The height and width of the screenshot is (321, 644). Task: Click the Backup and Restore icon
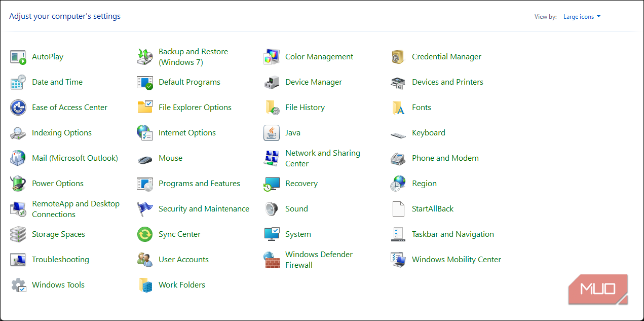[x=145, y=57]
